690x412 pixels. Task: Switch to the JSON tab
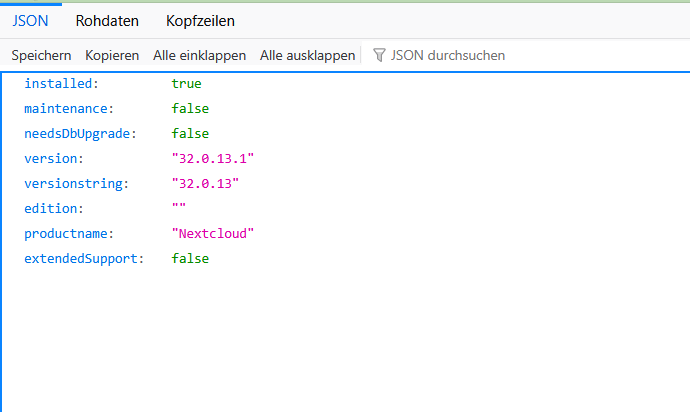tap(30, 21)
